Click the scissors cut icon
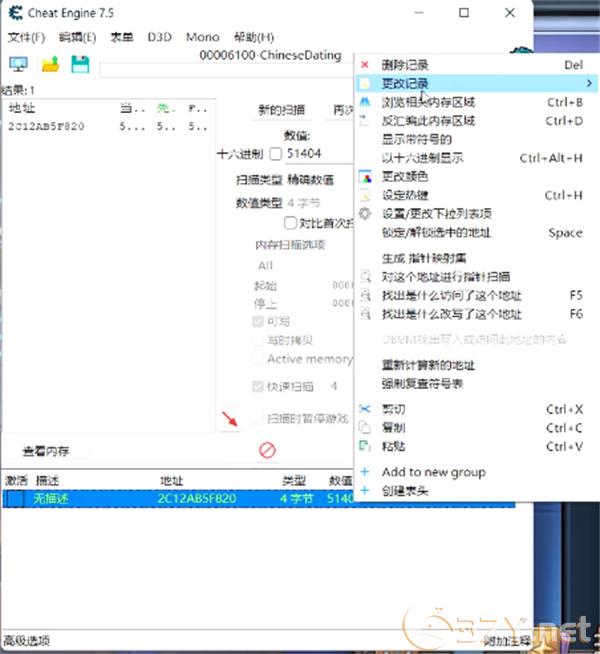Screen dimensions: 600x654 click(365, 409)
